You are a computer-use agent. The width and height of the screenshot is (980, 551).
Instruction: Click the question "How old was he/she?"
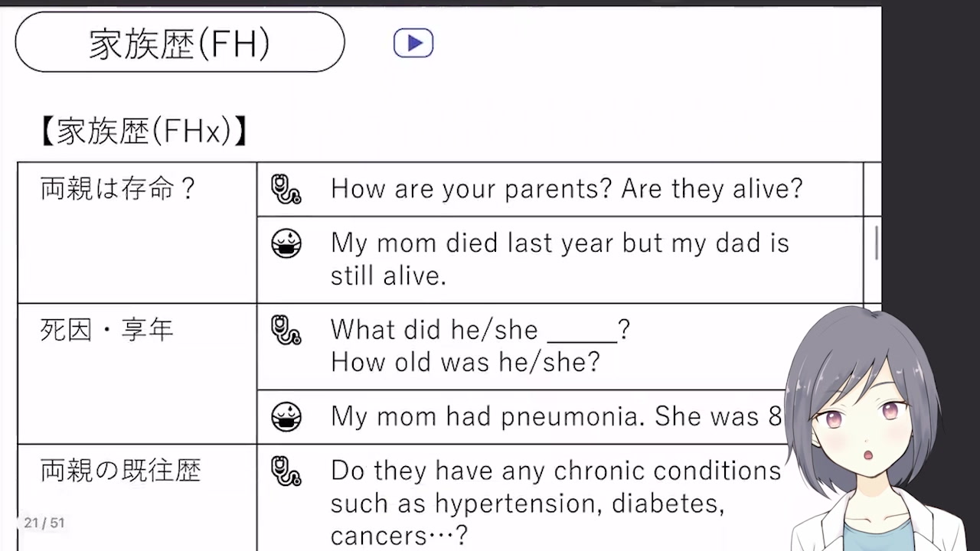(465, 362)
